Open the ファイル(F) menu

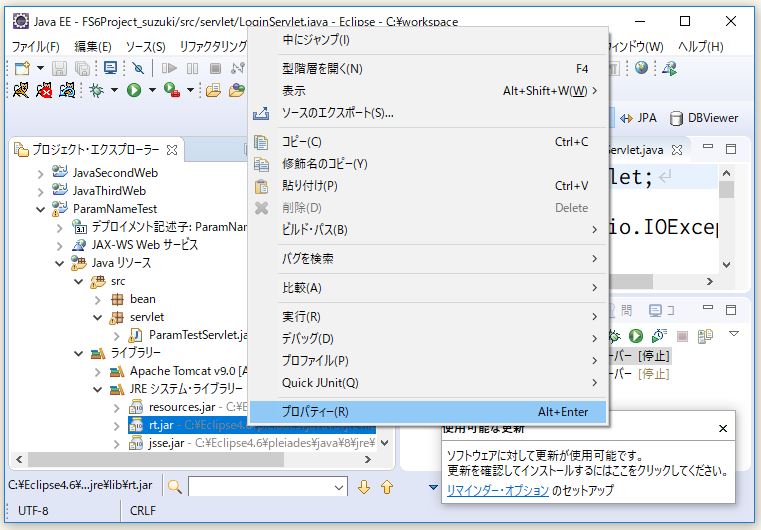pyautogui.click(x=35, y=47)
